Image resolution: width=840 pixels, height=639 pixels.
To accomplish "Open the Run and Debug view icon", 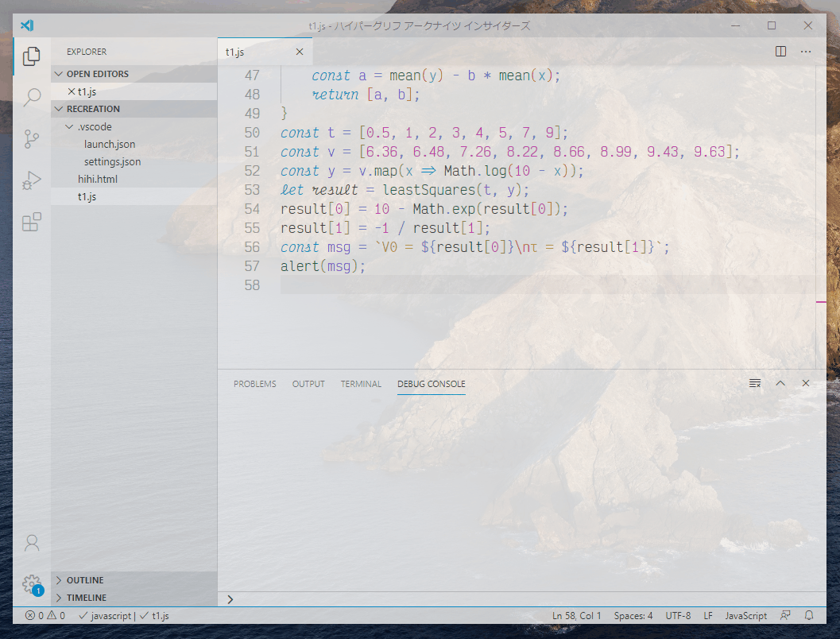I will coord(32,180).
